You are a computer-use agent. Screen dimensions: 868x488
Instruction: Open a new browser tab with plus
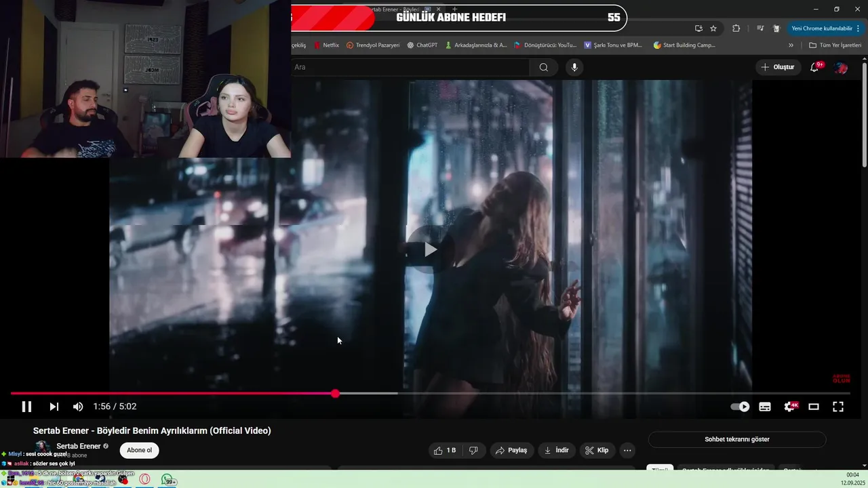coord(455,9)
